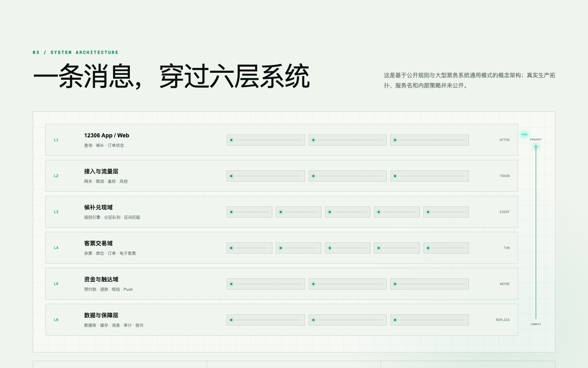
Task: Click the ASYNC protocol tag
Action: (505, 284)
